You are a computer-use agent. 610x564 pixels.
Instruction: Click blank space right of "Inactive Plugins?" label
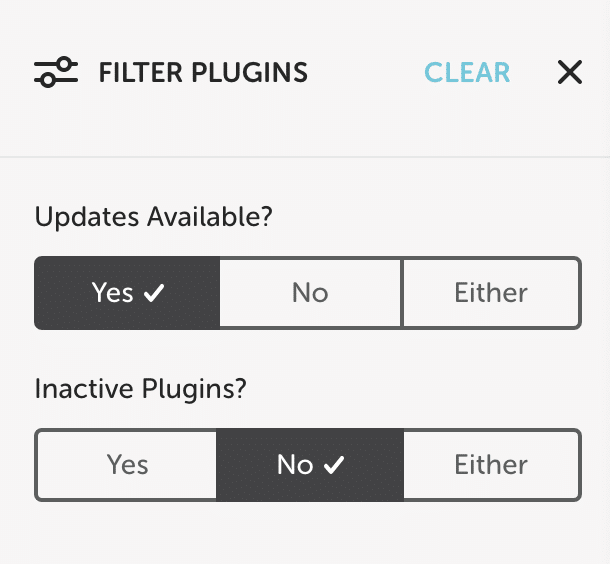click(420, 388)
